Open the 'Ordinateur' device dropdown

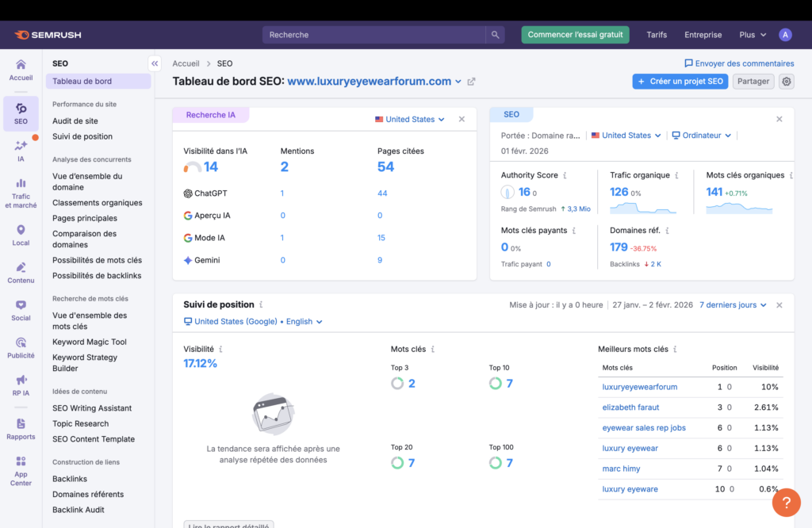(700, 135)
